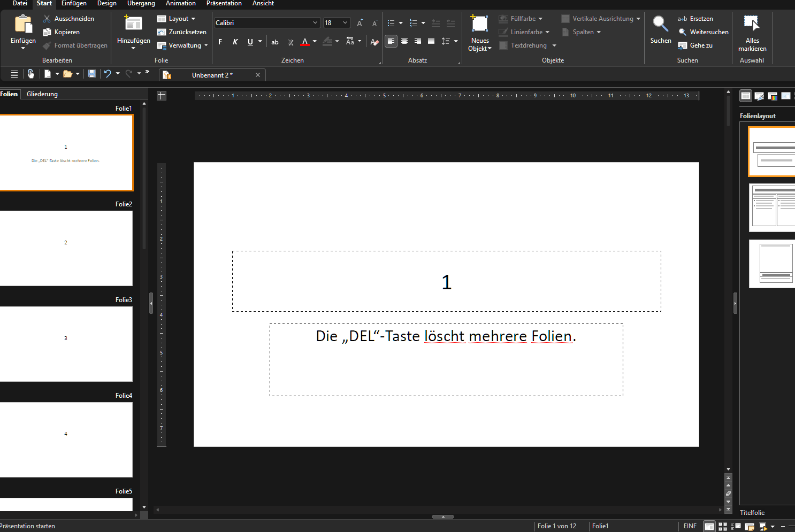The image size is (795, 532).
Task: Click the undo arrow icon
Action: click(x=108, y=74)
